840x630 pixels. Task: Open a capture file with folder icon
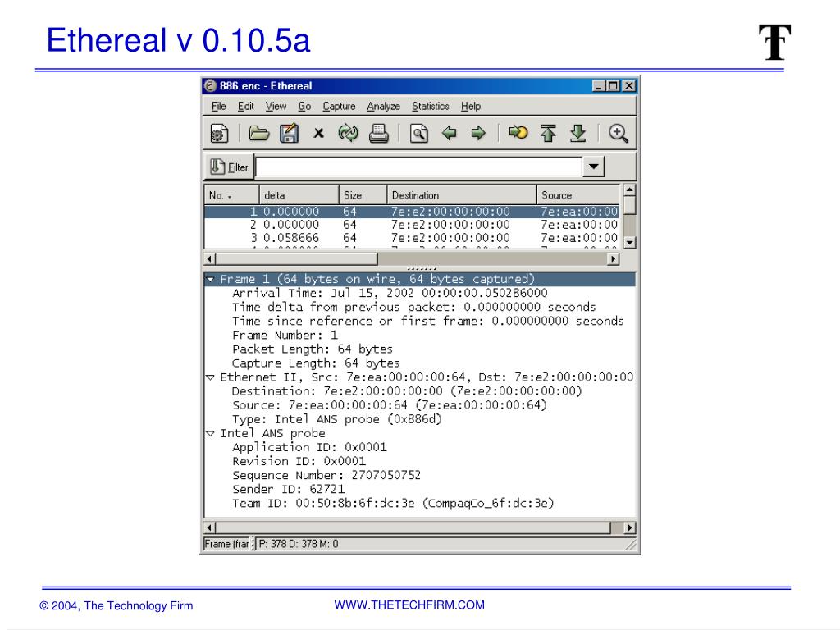[258, 134]
